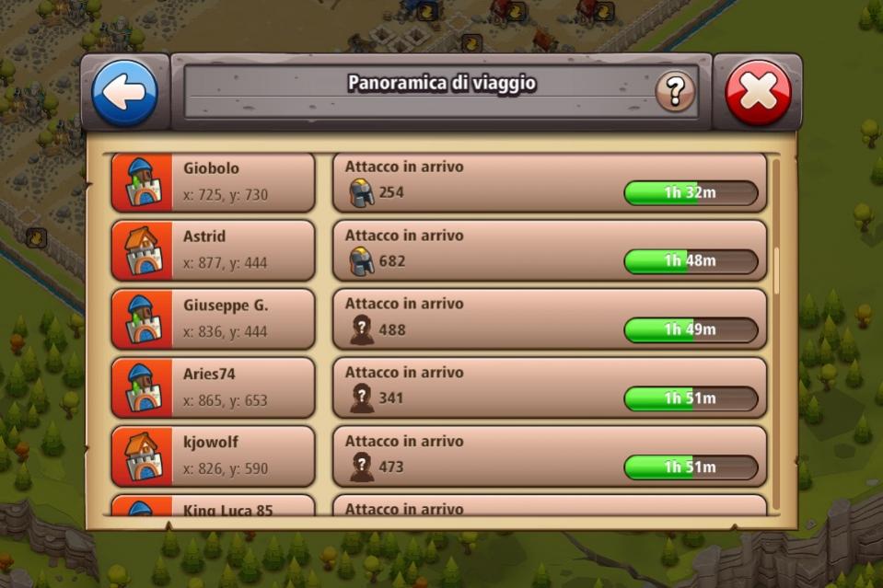This screenshot has width=883, height=588.
Task: Click Giuseppe G.'s castle icon
Action: coord(142,319)
